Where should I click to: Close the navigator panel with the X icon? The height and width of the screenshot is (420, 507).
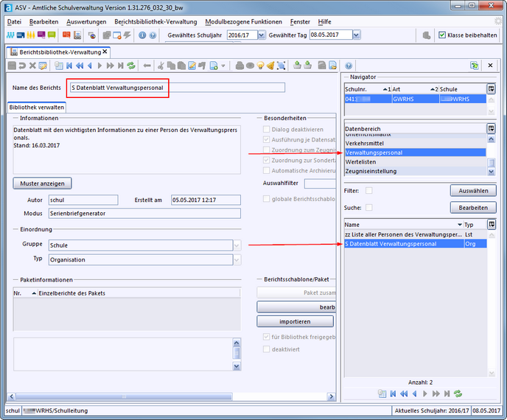(490, 66)
